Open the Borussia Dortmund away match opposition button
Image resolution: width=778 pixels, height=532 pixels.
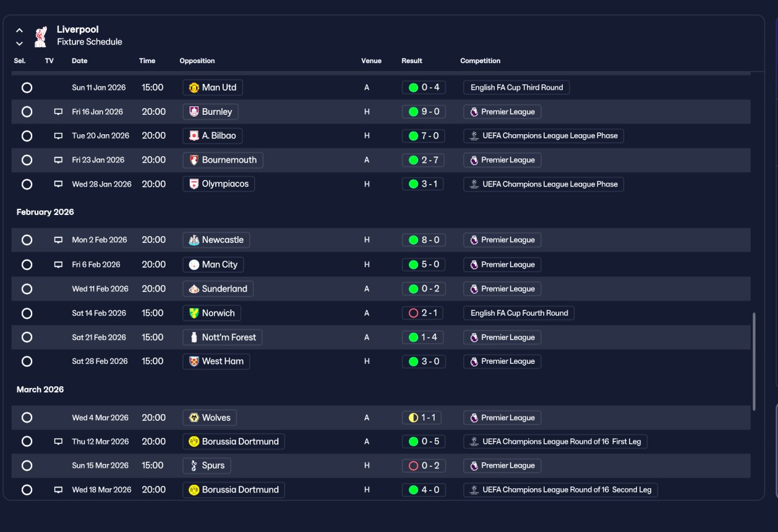234,442
